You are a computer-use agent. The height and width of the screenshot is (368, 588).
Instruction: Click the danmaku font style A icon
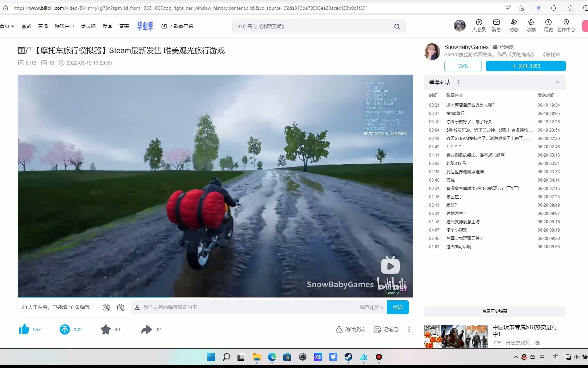tap(137, 307)
